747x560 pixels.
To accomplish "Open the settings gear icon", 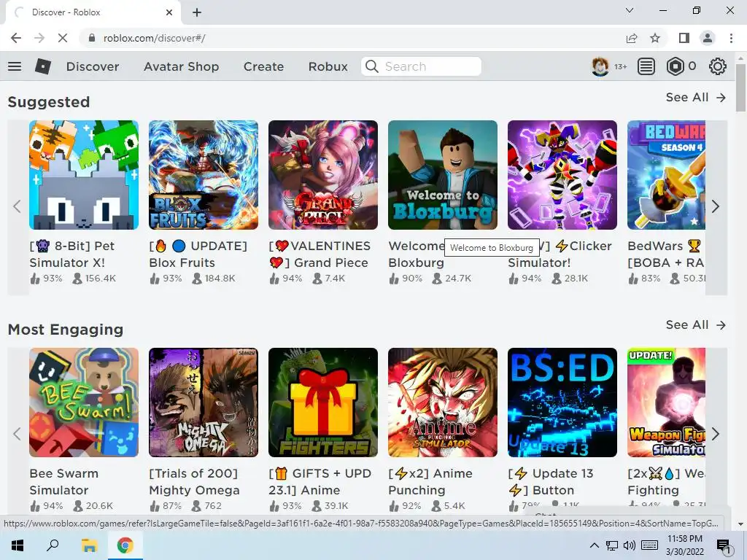I will click(718, 66).
